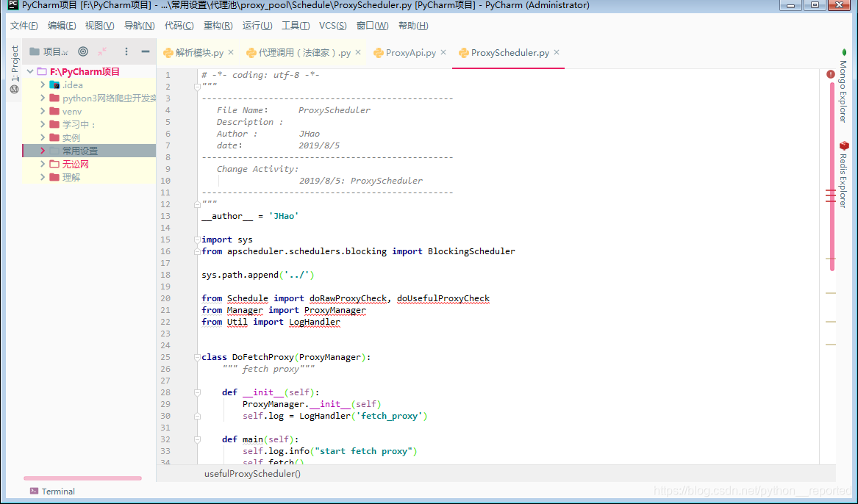Viewport: 858px width, 504px height.
Task: Open the 重构(R) menu
Action: point(218,26)
